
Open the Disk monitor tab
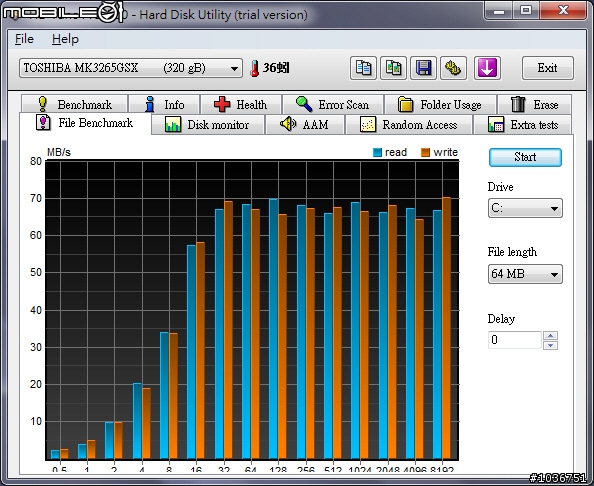pos(208,125)
